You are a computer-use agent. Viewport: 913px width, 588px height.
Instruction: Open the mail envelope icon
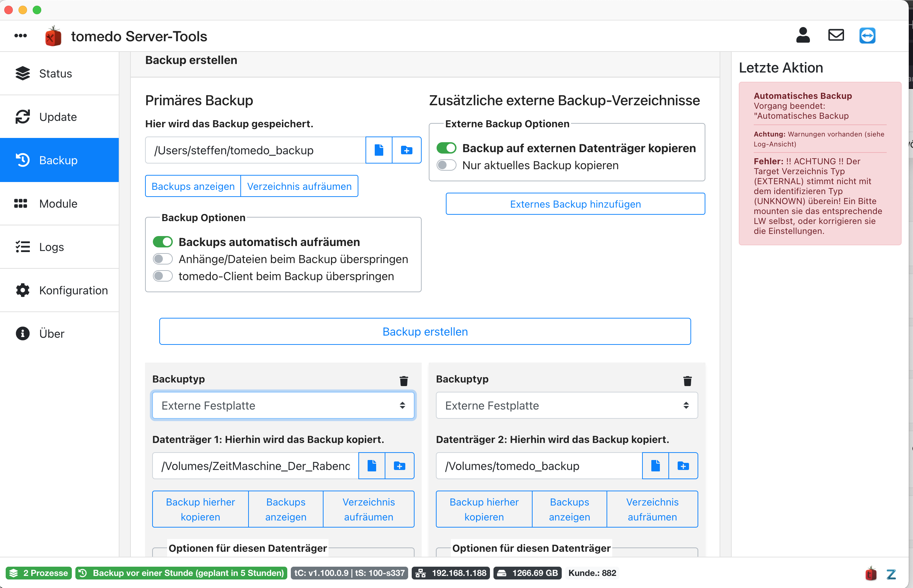(x=836, y=35)
